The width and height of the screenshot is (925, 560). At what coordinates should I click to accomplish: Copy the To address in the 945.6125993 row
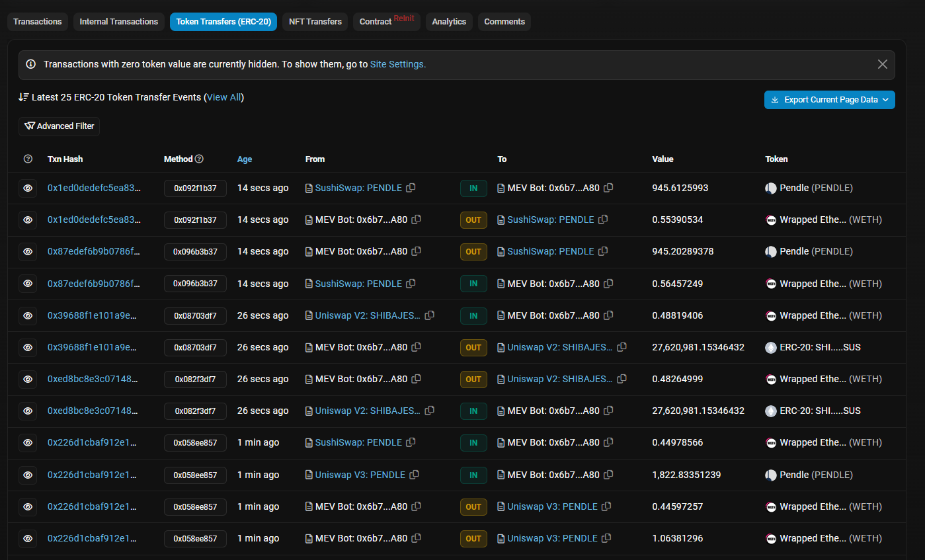(x=608, y=188)
